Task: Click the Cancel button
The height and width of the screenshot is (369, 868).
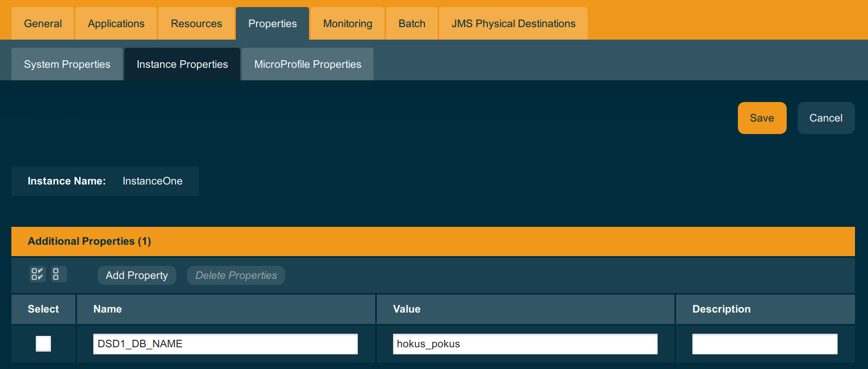Action: 825,118
